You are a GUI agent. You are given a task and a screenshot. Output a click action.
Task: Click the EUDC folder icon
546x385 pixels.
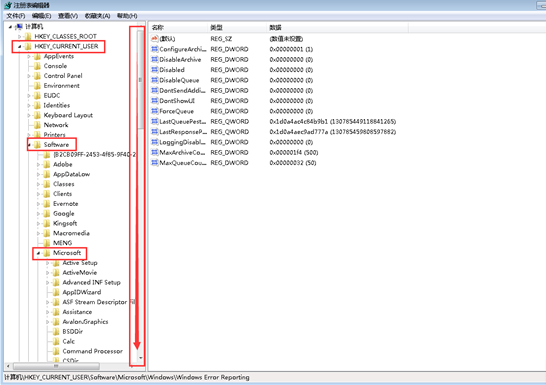pyautogui.click(x=38, y=95)
